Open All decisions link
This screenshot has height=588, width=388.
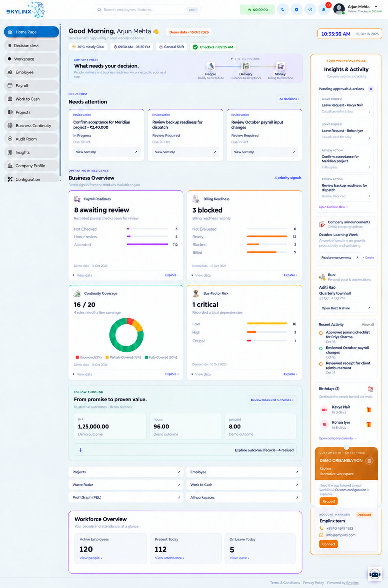[x=289, y=99]
